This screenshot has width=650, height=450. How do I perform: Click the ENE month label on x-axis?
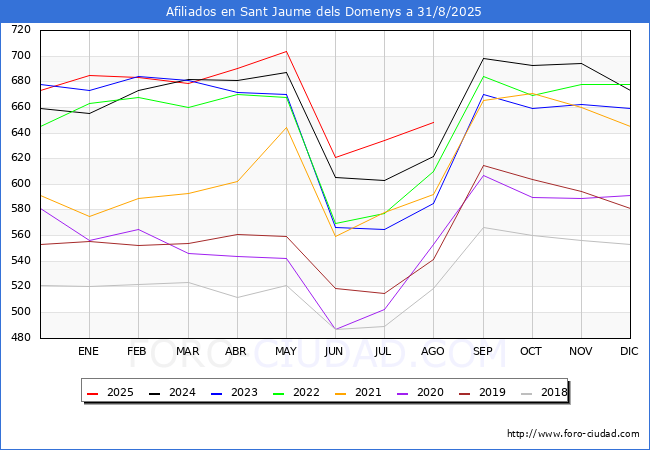(89, 352)
